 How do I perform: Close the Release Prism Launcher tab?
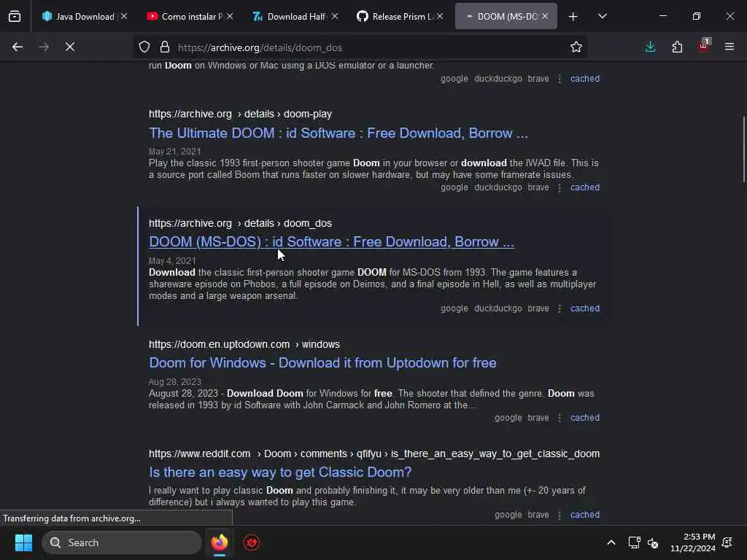coord(440,16)
